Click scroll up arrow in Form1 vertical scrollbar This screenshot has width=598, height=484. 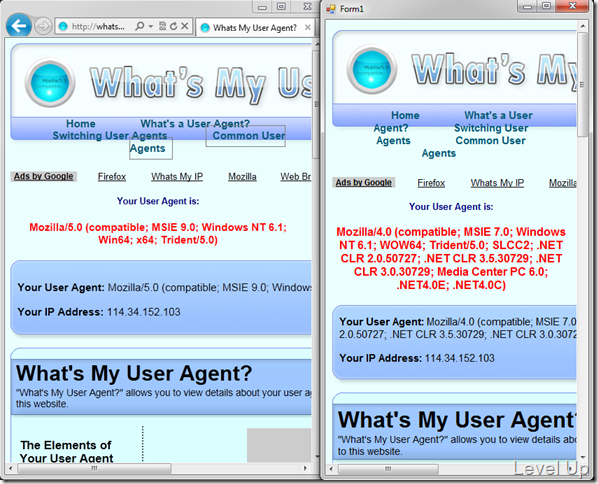tap(582, 26)
